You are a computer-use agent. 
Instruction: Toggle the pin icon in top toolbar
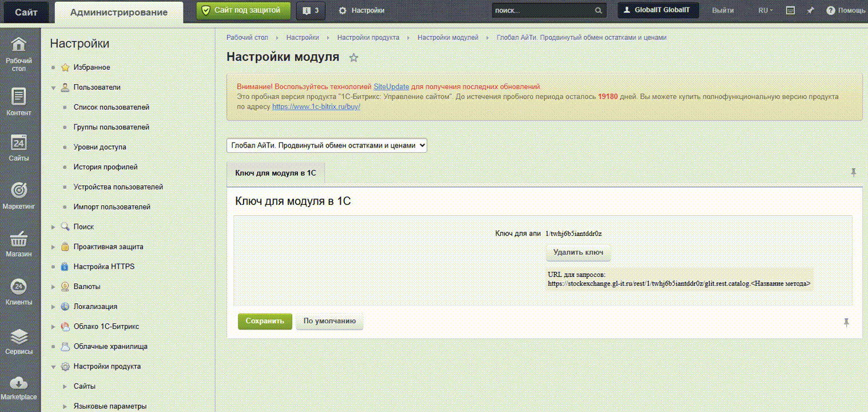click(810, 11)
